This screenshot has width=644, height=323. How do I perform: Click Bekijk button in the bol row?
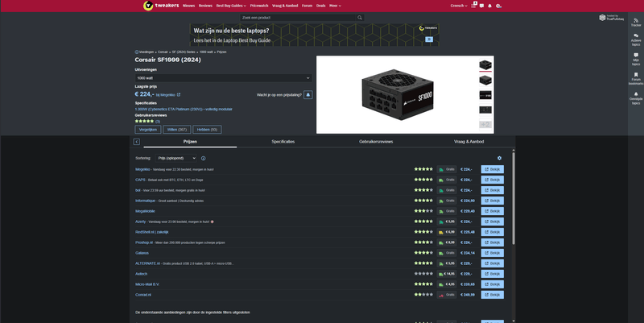click(x=492, y=190)
